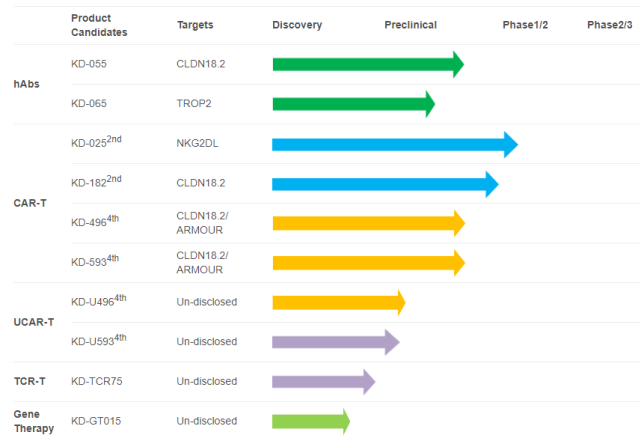641x441 pixels.
Task: Click the KD-055 product candidate
Action: (89, 64)
